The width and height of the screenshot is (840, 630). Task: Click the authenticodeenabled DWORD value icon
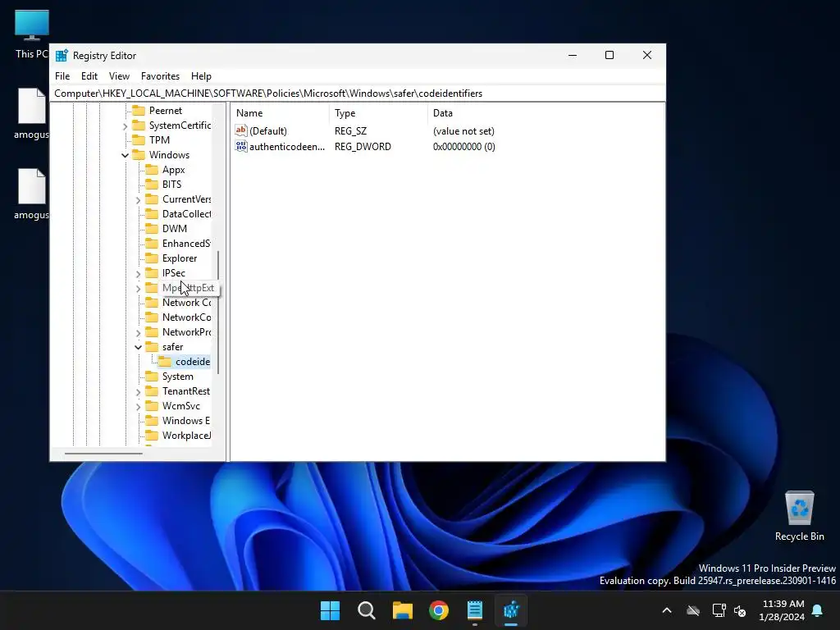tap(241, 146)
